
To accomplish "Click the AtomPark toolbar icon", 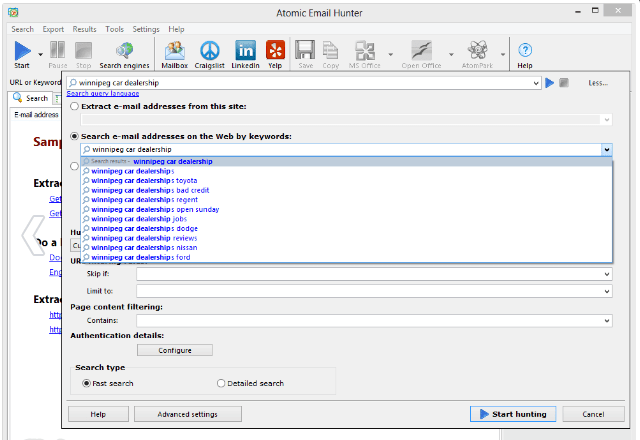I will (x=478, y=51).
